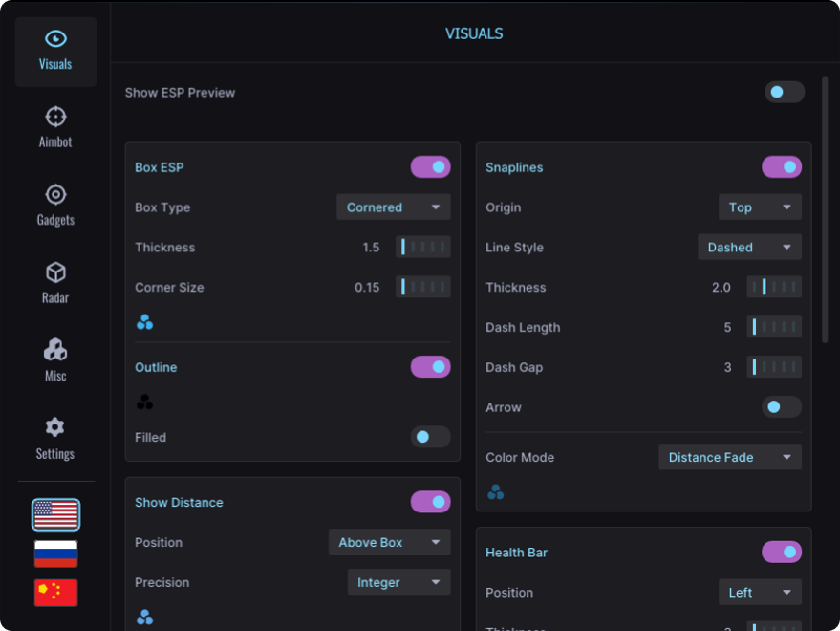The height and width of the screenshot is (631, 840).
Task: Disable the Box ESP toggle
Action: [x=430, y=166]
